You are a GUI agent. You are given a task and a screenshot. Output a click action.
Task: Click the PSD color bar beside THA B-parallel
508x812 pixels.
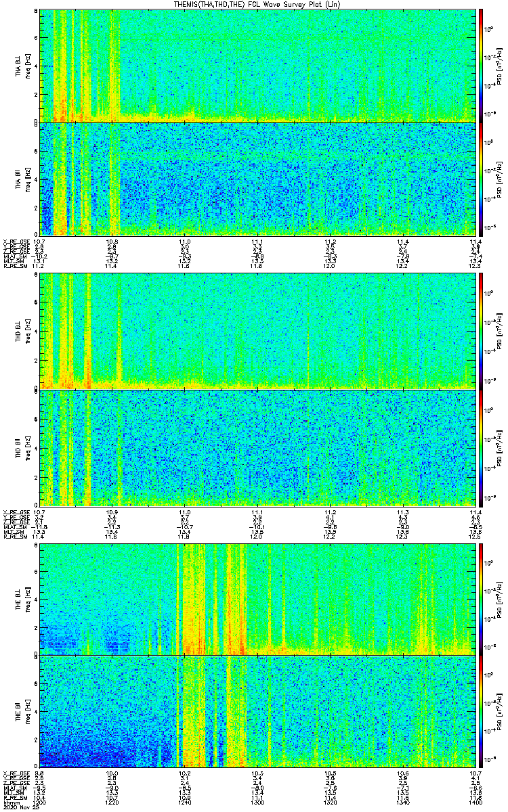480,179
